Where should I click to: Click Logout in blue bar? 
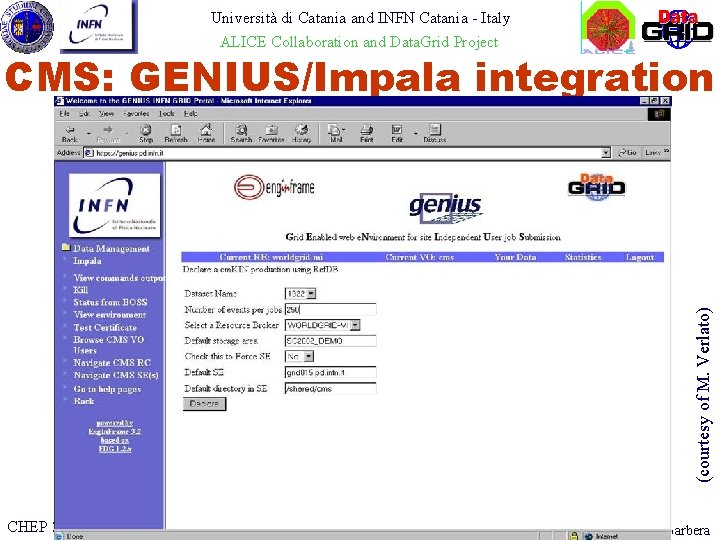pyautogui.click(x=640, y=257)
